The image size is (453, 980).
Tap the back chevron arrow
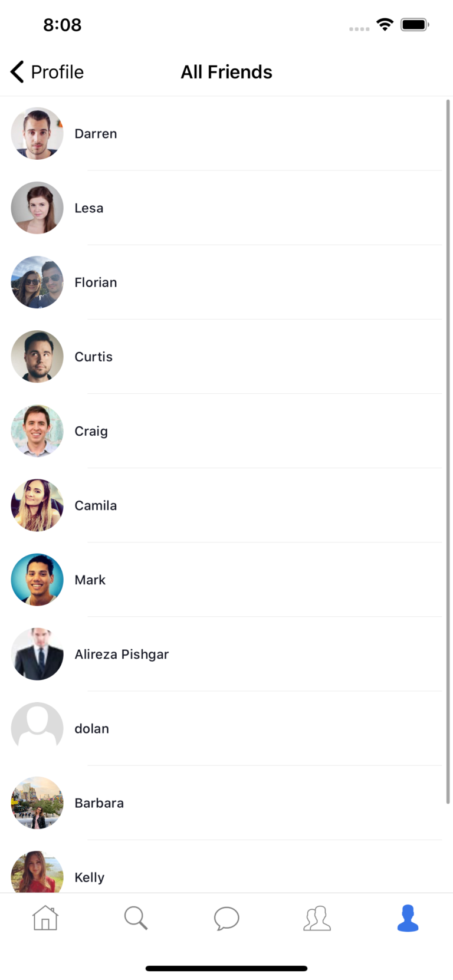[x=17, y=72]
